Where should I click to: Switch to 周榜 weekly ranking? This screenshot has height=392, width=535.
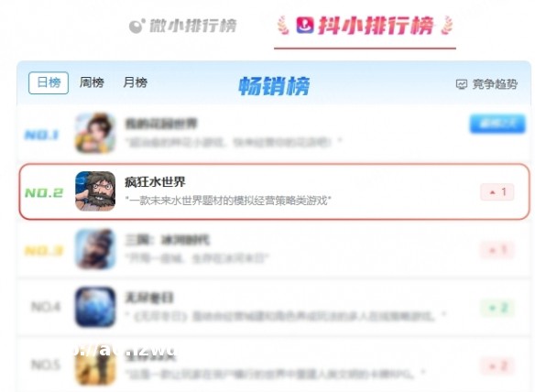point(92,82)
